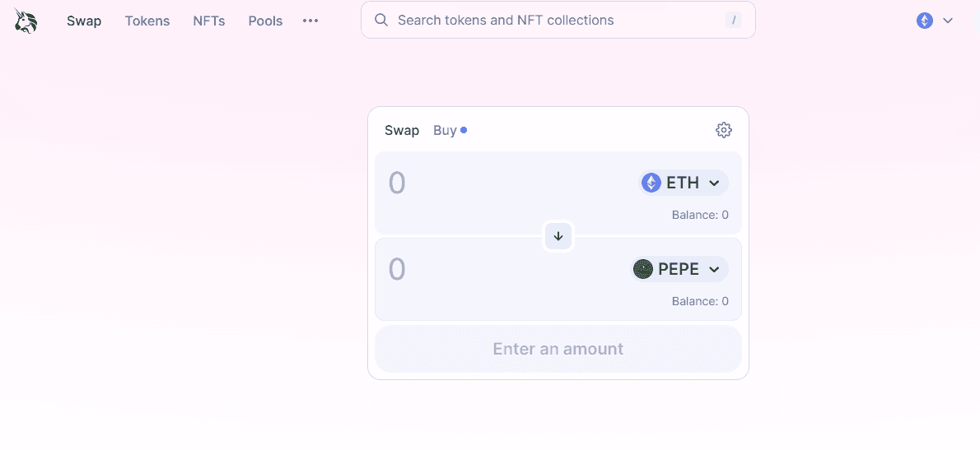Open the ETH token selector dropdown
The height and width of the screenshot is (450, 980).
(684, 183)
